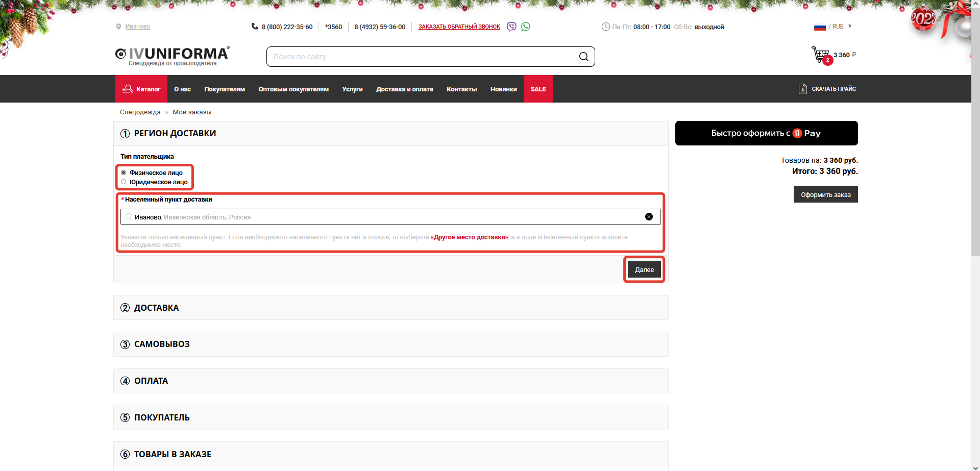Select the Юридическое лицо radio button
The width and height of the screenshot is (980, 471).
click(x=124, y=182)
